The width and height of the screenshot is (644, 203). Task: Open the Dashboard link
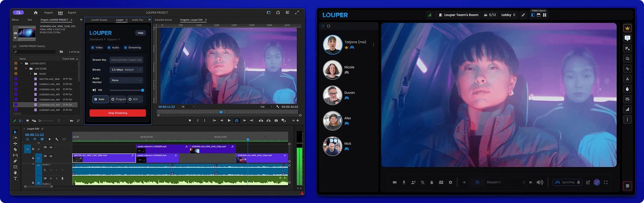97,40
